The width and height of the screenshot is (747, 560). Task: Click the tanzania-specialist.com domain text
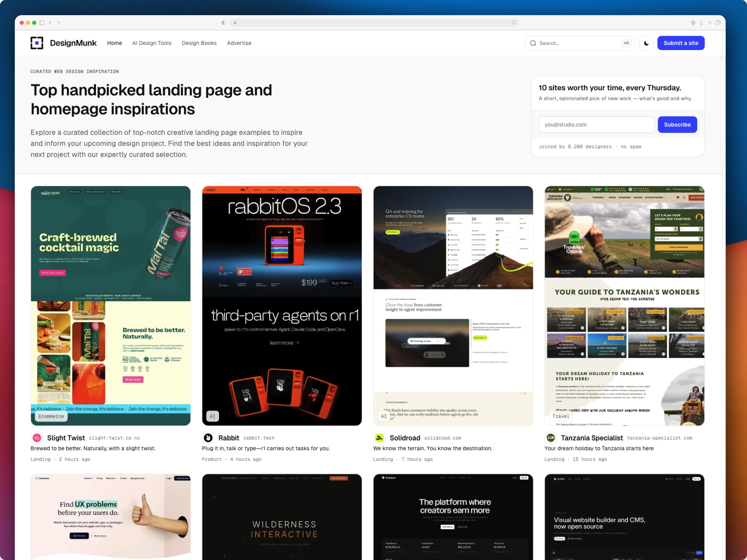tap(659, 438)
